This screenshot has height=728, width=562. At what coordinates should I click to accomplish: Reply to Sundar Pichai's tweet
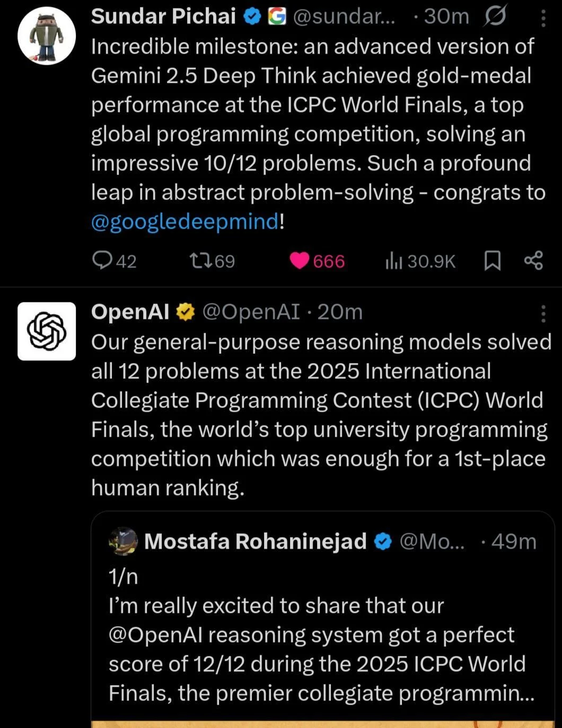tap(101, 261)
